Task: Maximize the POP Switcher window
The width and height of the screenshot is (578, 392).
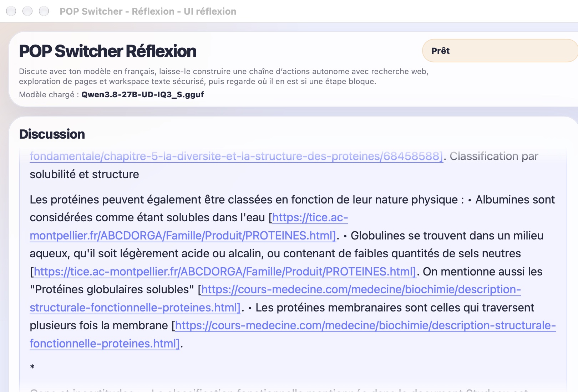Action: tap(44, 11)
